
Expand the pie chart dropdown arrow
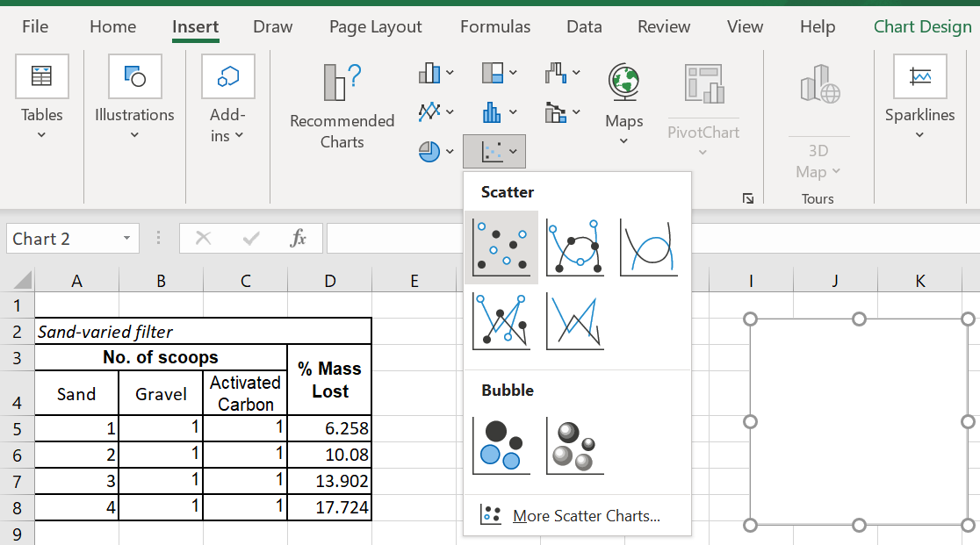450,151
